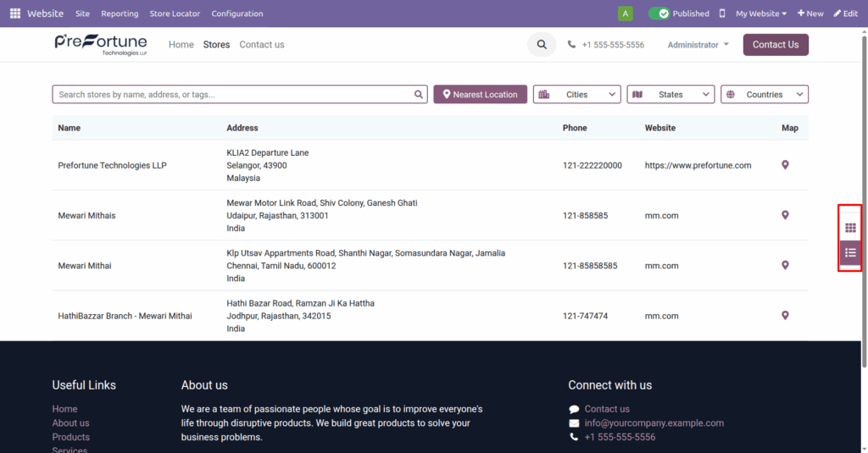Open the Configuration menu

tap(237, 14)
